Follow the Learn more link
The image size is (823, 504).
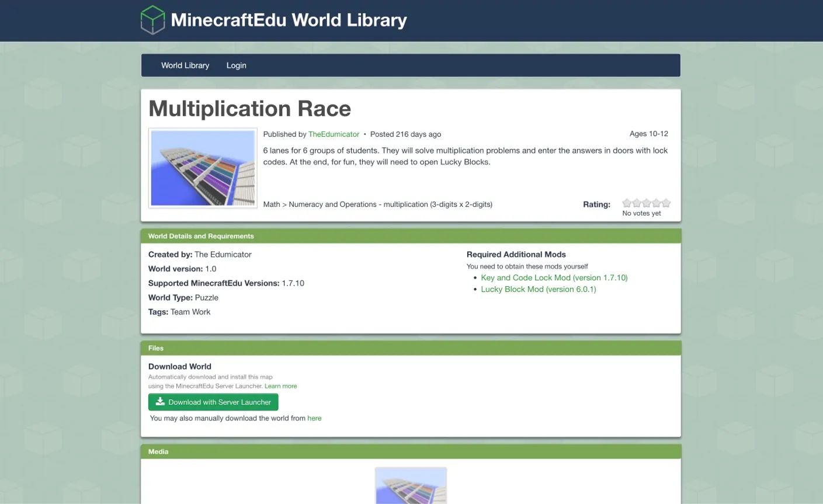pos(281,386)
